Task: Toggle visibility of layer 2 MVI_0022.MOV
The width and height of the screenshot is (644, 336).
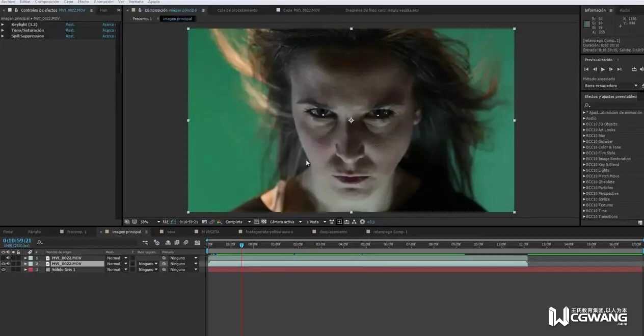Action: point(3,264)
